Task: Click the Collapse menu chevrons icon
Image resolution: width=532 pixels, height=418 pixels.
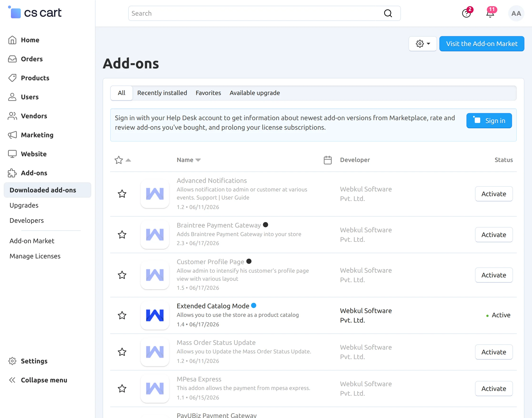Action: [x=12, y=380]
